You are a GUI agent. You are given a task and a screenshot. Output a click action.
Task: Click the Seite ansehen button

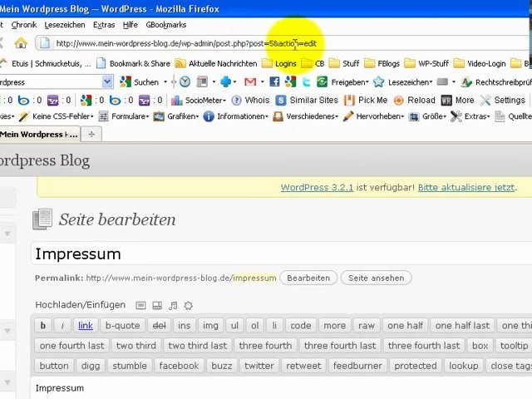[376, 278]
